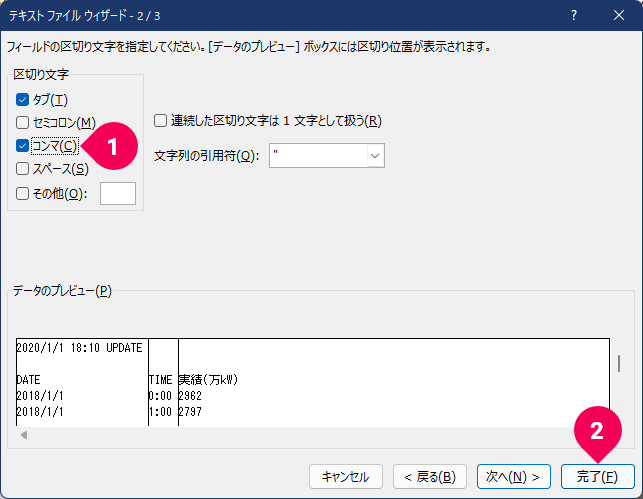
Task: Click the データのプレビュー(P) label
Action: click(62, 291)
